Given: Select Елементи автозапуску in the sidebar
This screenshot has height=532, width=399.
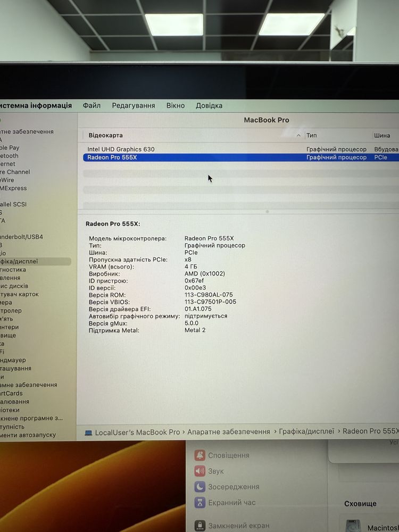Looking at the screenshot, I should [x=28, y=435].
